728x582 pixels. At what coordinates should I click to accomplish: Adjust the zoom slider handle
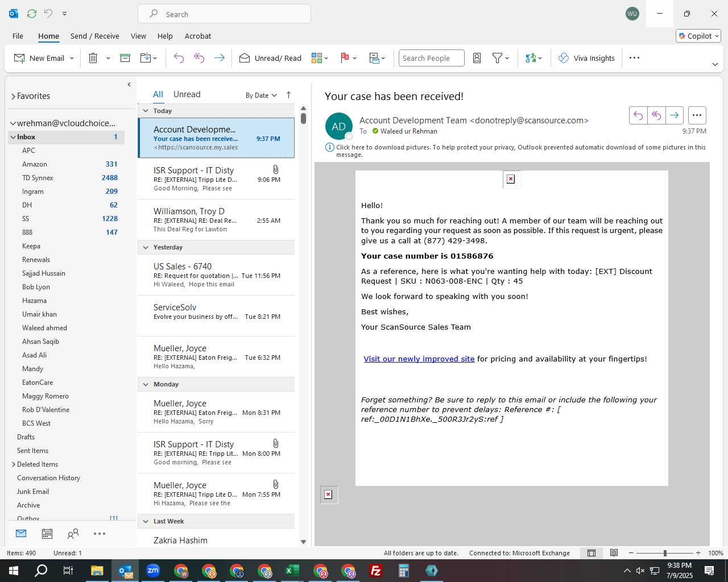click(x=665, y=553)
